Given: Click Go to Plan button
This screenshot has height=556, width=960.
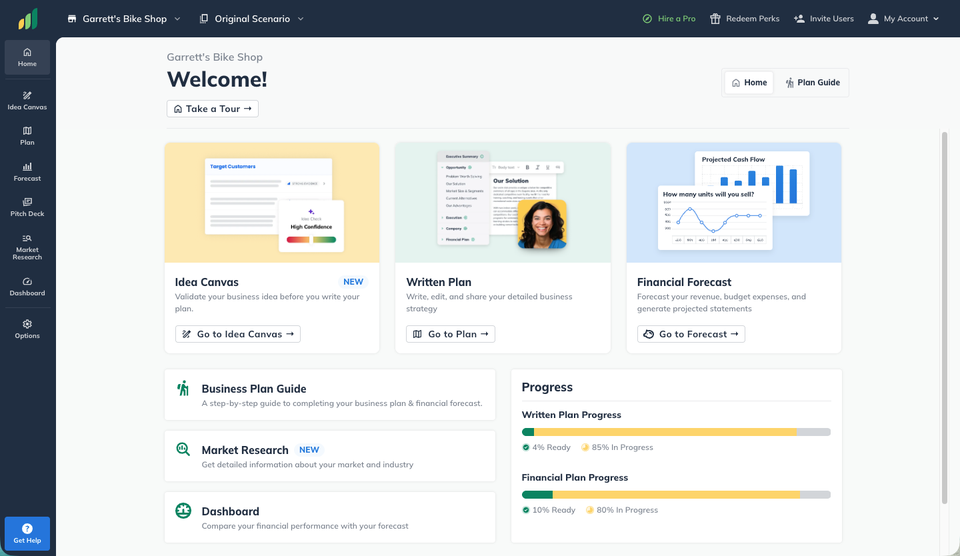Looking at the screenshot, I should tap(451, 334).
